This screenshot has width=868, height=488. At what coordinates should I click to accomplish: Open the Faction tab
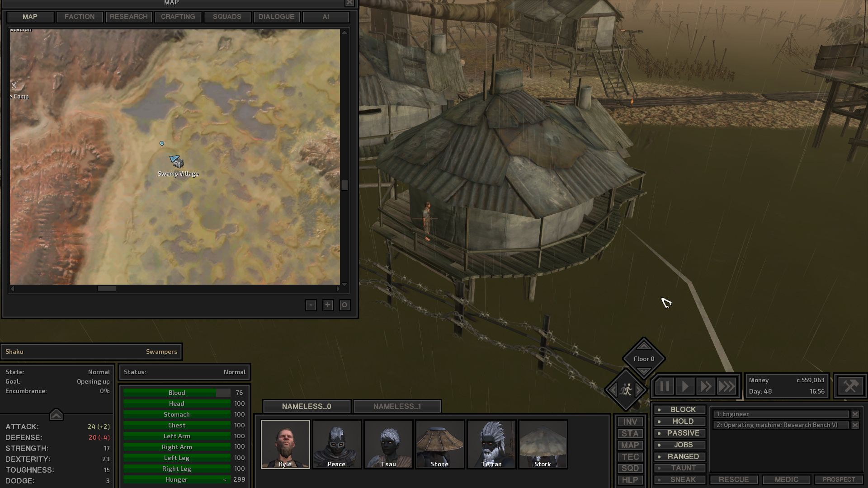point(80,17)
